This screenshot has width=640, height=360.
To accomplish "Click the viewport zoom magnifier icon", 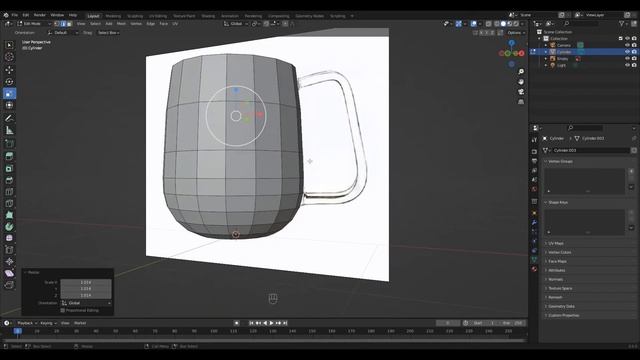I will [x=521, y=72].
